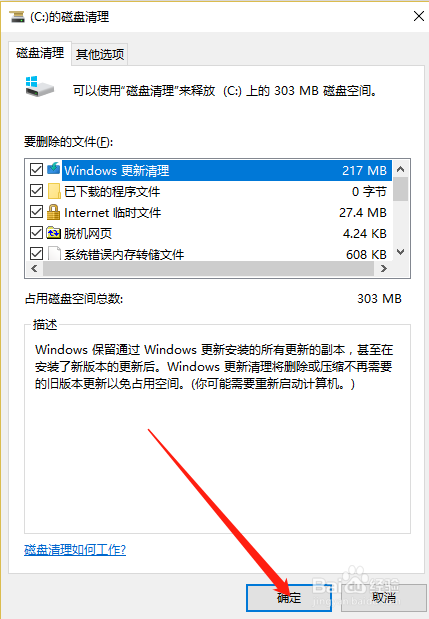Click the 系统错误内存转储文件 document icon
429x619 pixels.
tap(54, 253)
